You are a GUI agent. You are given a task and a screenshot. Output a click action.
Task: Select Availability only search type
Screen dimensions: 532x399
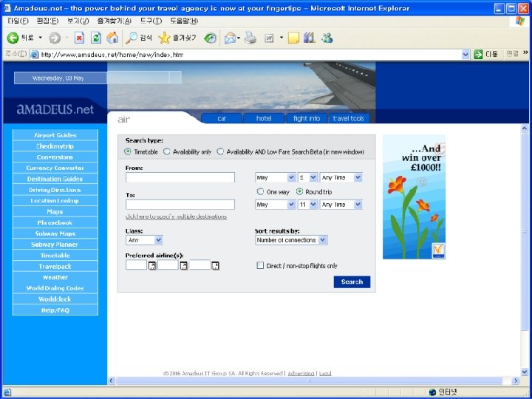point(166,151)
